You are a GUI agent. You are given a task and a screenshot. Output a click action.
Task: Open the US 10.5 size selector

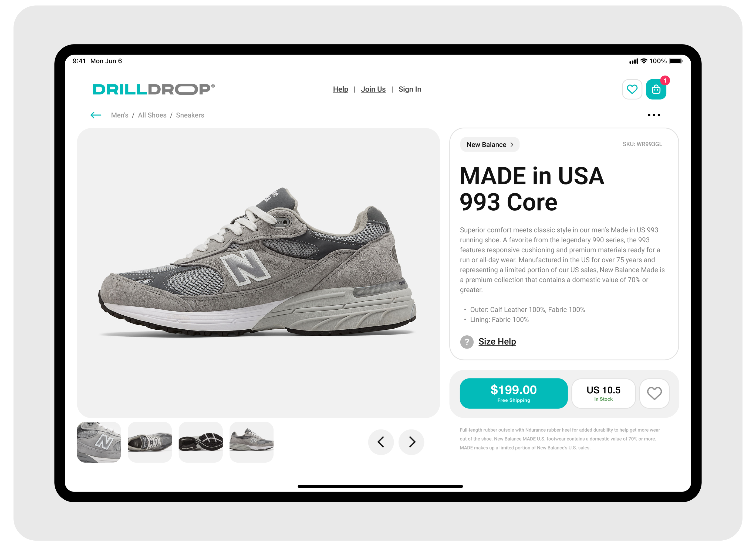(x=603, y=393)
